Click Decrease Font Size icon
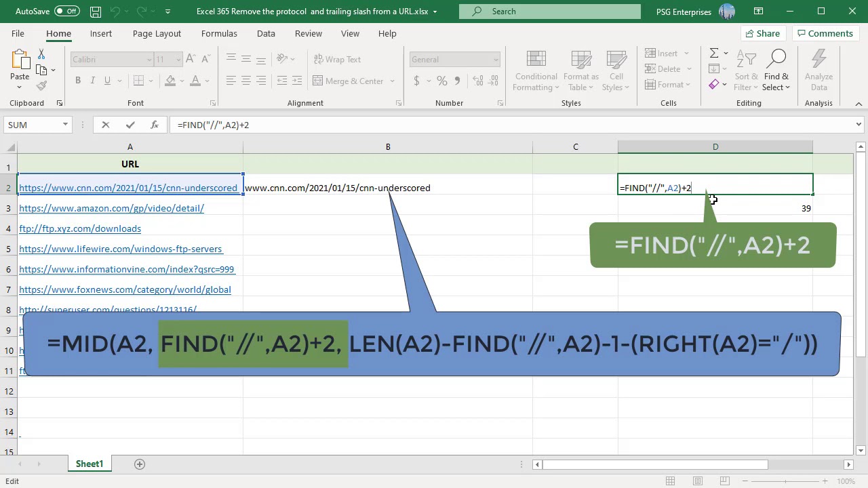This screenshot has height=488, width=868. 205,60
